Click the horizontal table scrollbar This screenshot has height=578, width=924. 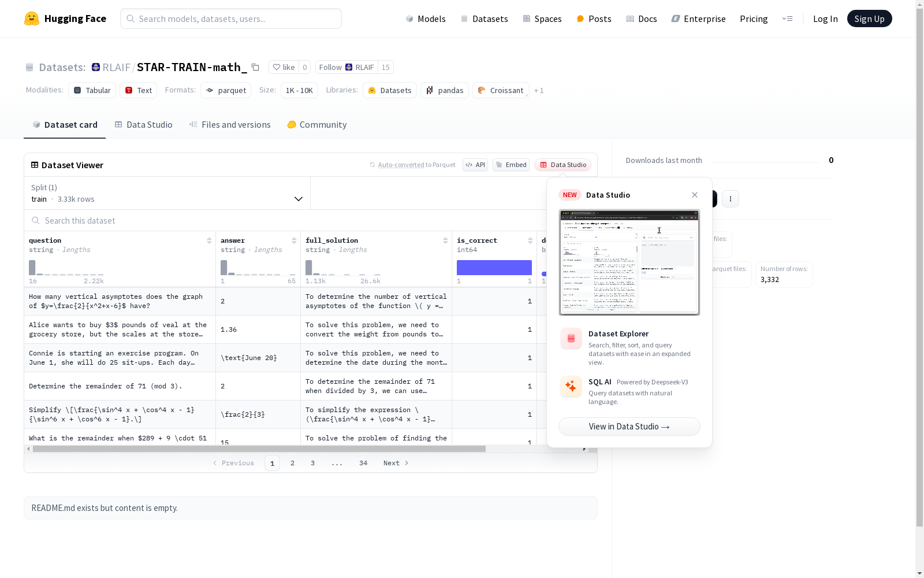click(259, 449)
